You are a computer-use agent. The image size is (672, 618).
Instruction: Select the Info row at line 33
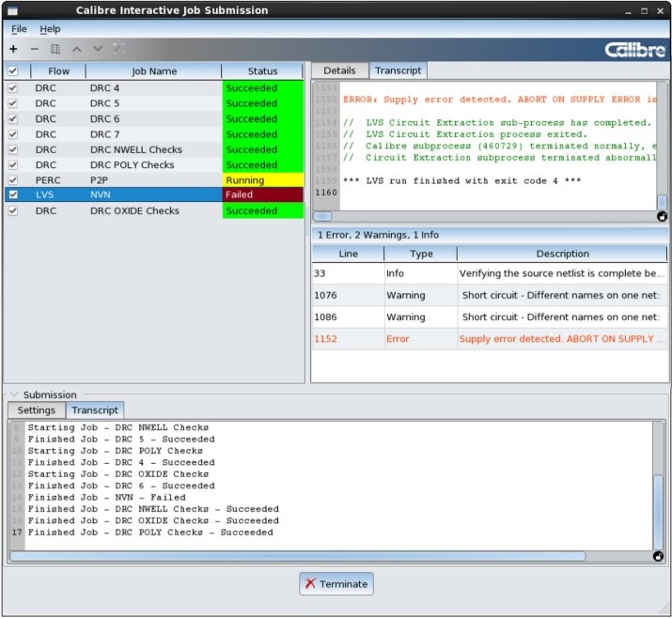click(x=490, y=273)
